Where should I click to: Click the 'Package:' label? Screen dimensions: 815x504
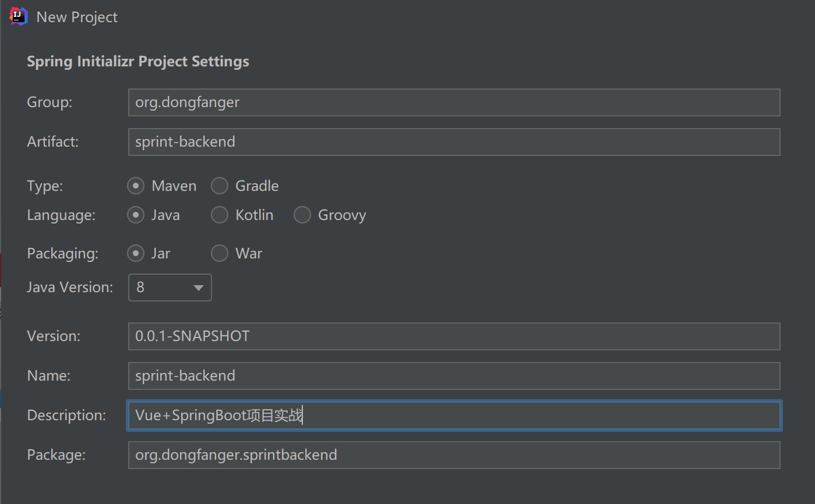[56, 455]
